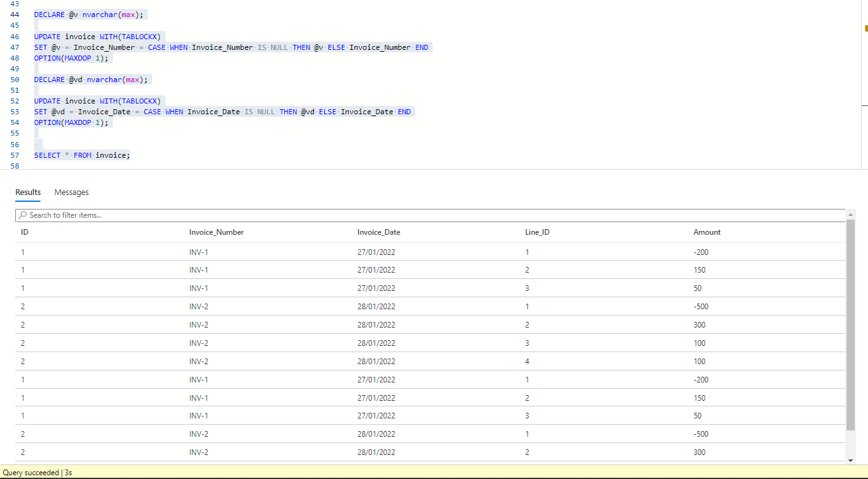Screen dimensions: 868x479
Task: Click line number 54 in the gutter
Action: click(15, 122)
